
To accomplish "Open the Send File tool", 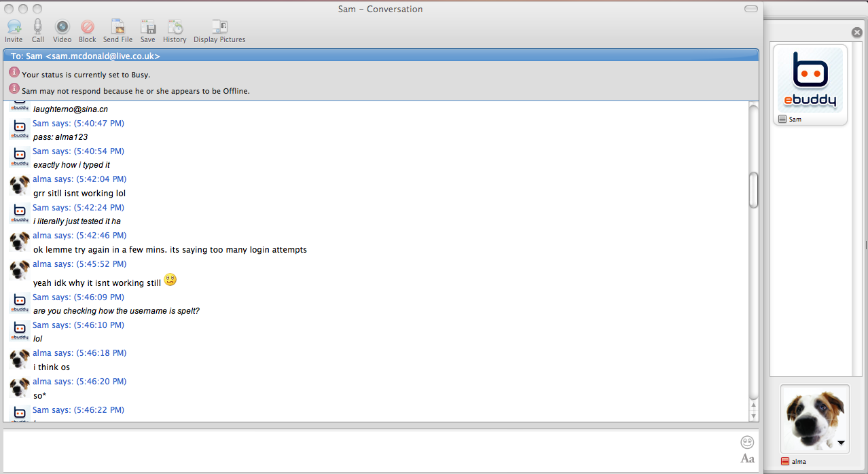I will [x=117, y=26].
